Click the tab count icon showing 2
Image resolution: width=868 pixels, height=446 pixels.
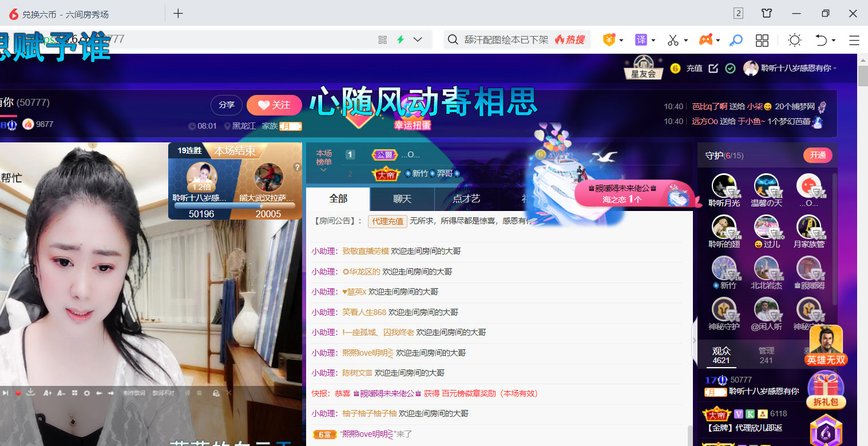739,14
